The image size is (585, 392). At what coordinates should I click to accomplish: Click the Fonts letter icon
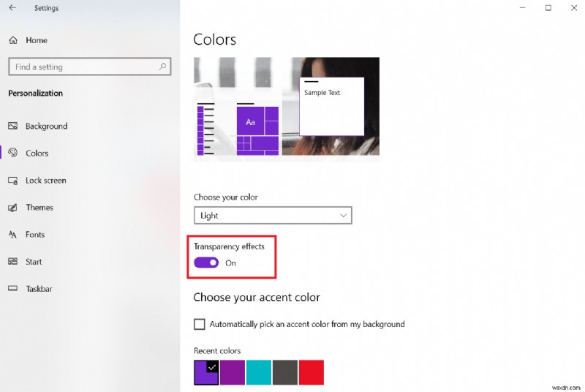(x=12, y=235)
